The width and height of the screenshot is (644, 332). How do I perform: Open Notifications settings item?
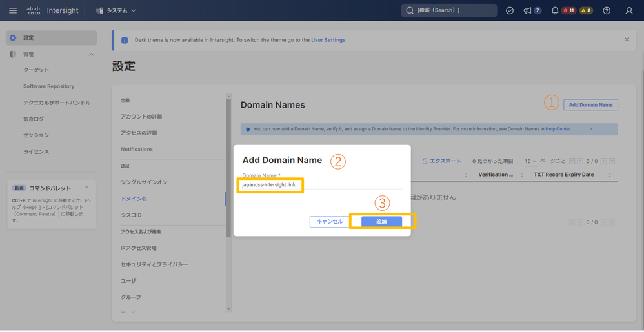(137, 149)
